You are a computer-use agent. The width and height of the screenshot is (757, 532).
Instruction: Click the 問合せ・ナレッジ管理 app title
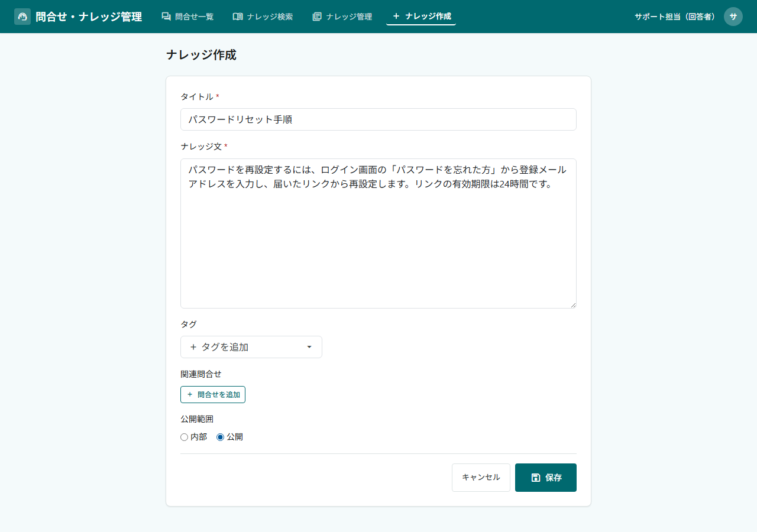click(x=89, y=17)
